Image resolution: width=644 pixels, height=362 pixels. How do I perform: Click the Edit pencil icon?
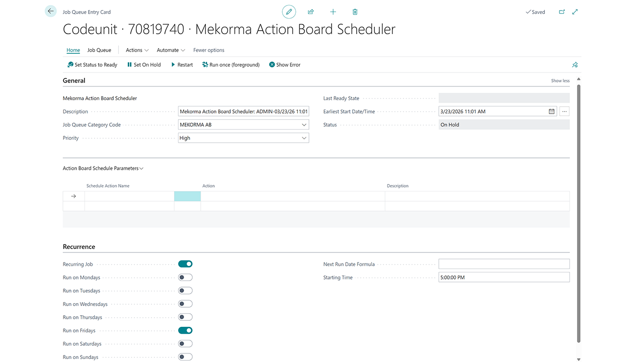click(x=289, y=12)
